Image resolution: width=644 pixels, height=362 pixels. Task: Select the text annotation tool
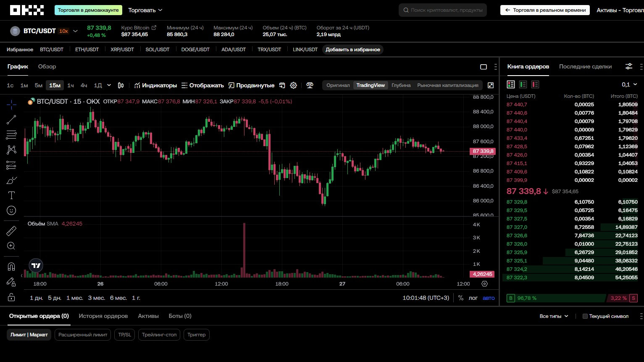[11, 195]
